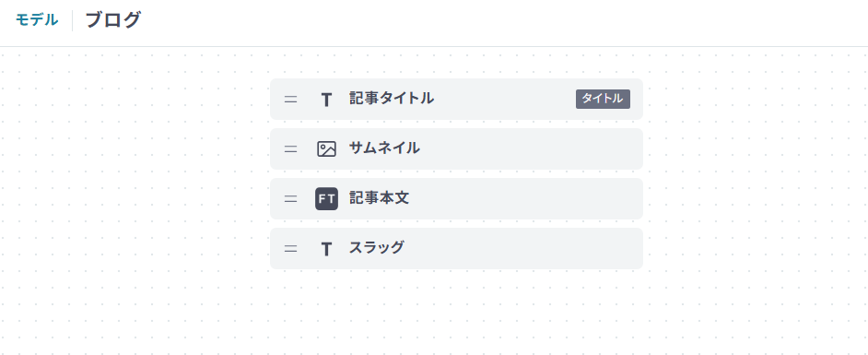Open the 記事タイトル field settings by its label
The width and height of the screenshot is (868, 355).
tap(392, 99)
